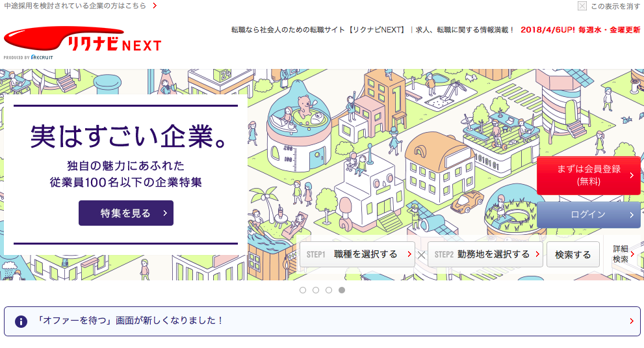Screen dimensions: 644x348
Task: Open 詳細検索 advanced search
Action: [623, 254]
